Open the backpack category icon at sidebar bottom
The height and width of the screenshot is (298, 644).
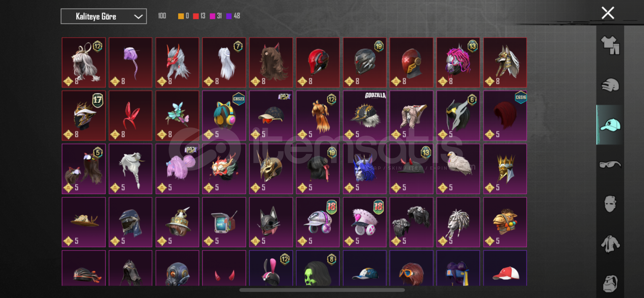coord(610,283)
